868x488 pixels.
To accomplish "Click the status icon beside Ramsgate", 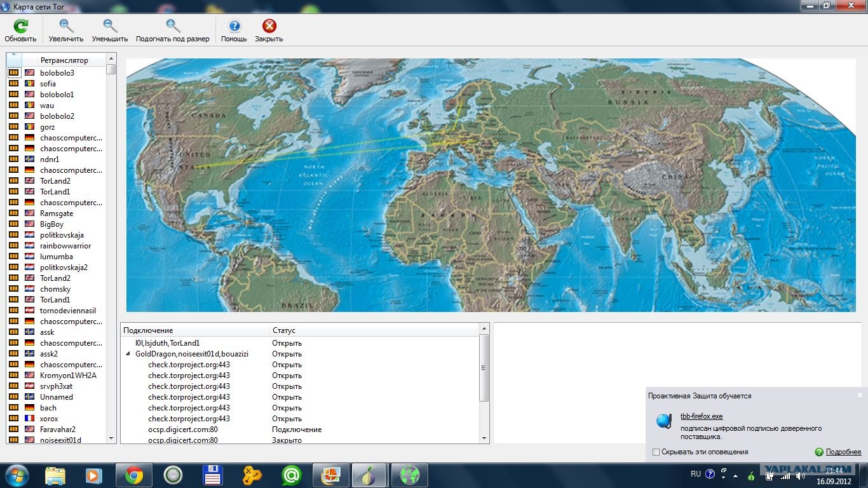I will (x=14, y=213).
